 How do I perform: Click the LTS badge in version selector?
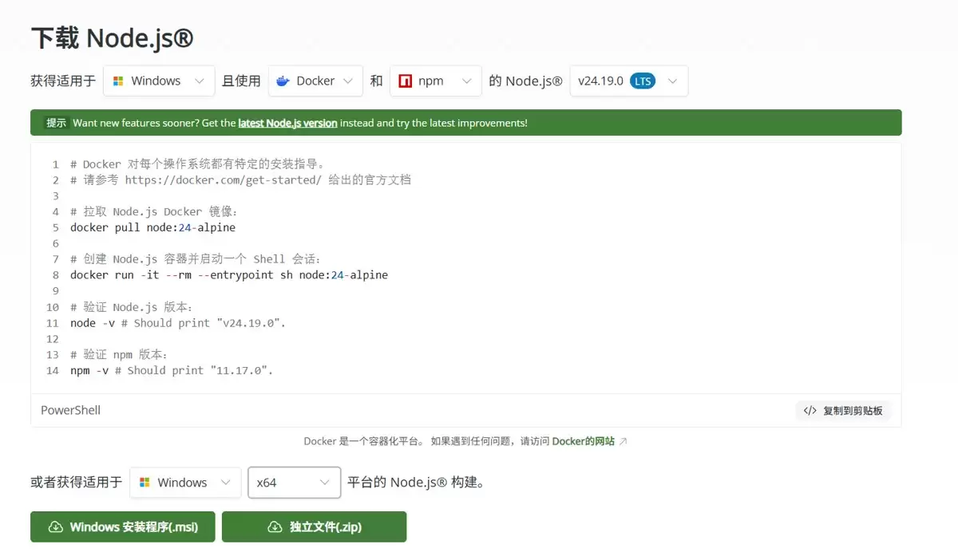[643, 81]
